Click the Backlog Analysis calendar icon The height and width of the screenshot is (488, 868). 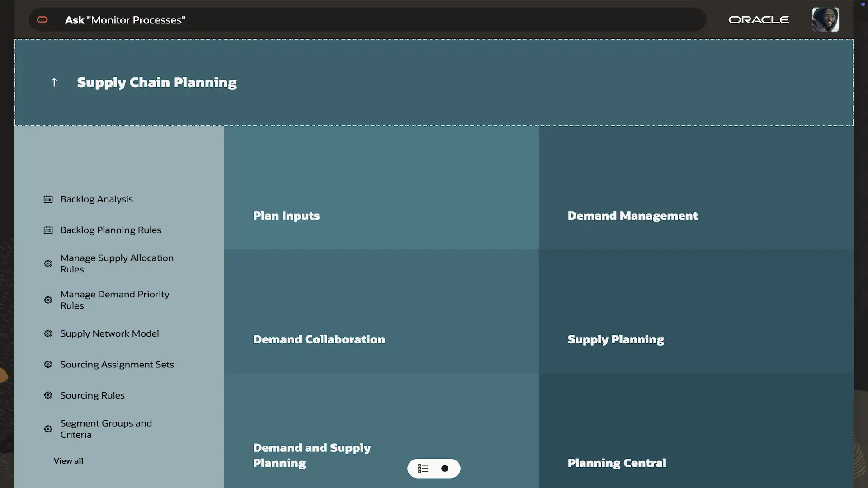(48, 199)
